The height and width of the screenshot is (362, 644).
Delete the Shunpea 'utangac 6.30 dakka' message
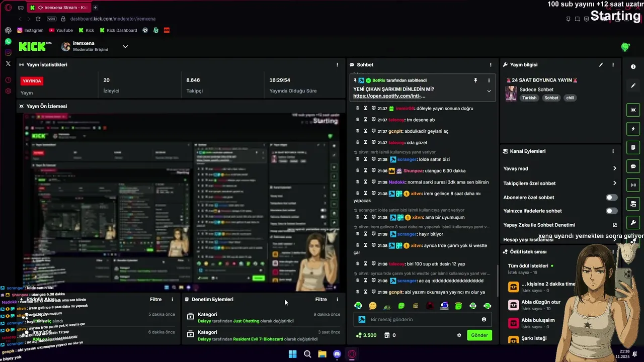(358, 171)
